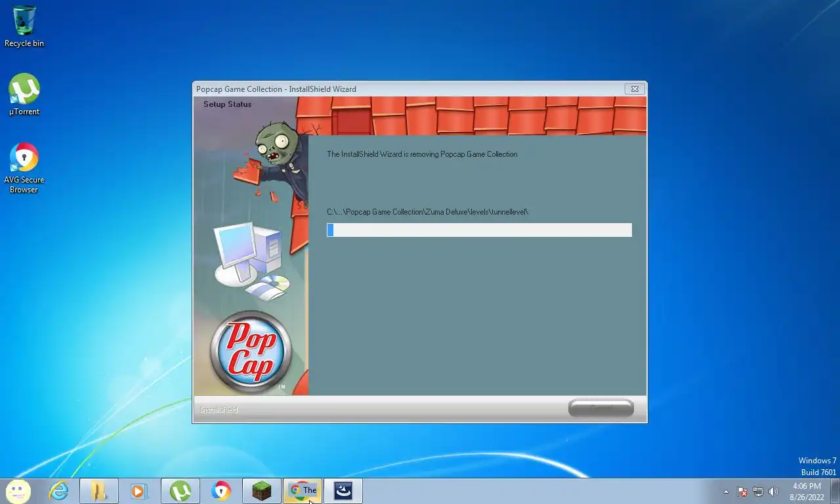Click the PopCap logo badge

point(251,352)
